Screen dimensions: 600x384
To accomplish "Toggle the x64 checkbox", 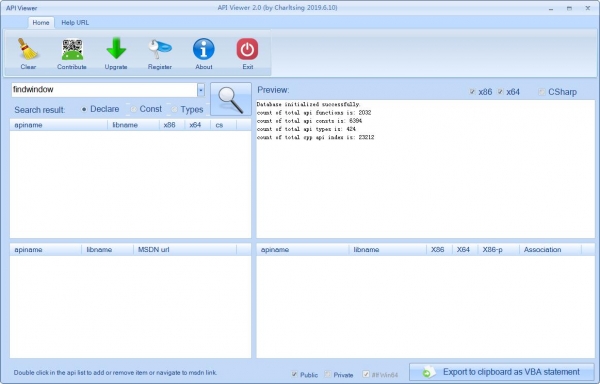I will 500,92.
